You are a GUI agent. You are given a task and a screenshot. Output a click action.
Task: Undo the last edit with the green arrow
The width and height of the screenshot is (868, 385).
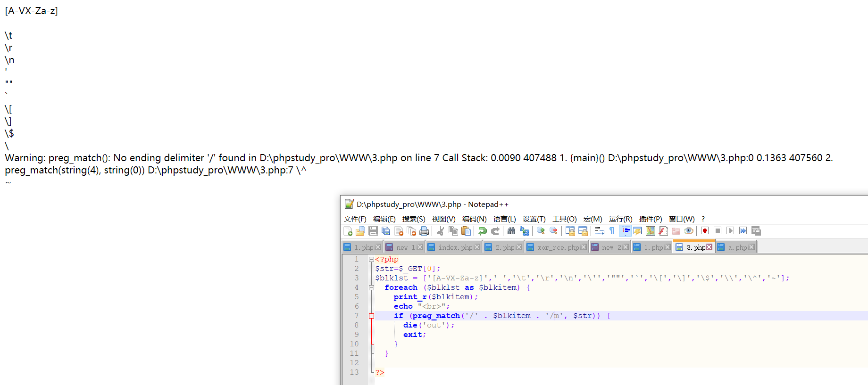482,231
